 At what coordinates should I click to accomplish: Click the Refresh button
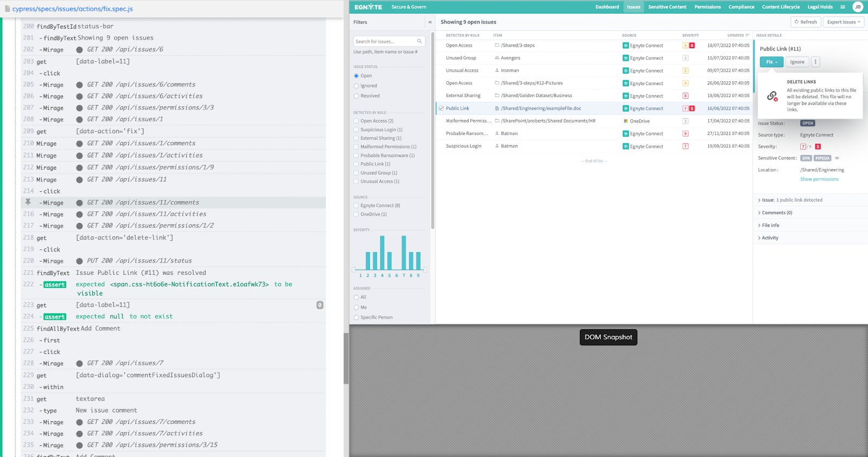pyautogui.click(x=806, y=22)
